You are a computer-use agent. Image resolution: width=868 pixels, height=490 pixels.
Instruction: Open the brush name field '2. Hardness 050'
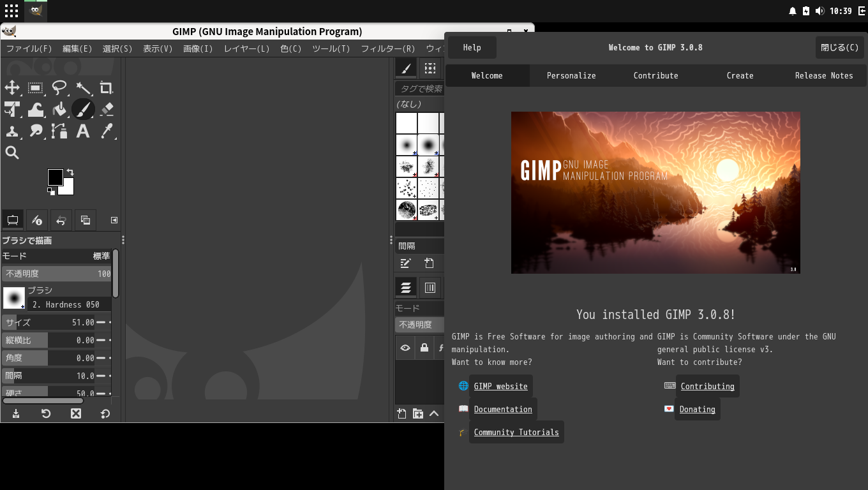(69, 304)
